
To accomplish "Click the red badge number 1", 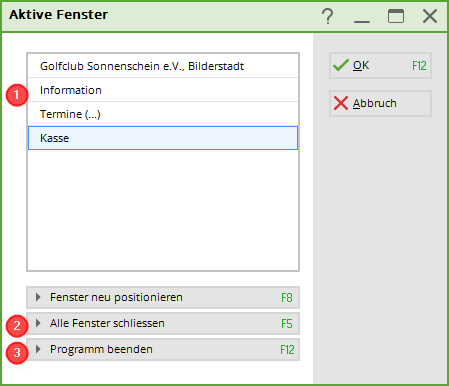I will (17, 95).
